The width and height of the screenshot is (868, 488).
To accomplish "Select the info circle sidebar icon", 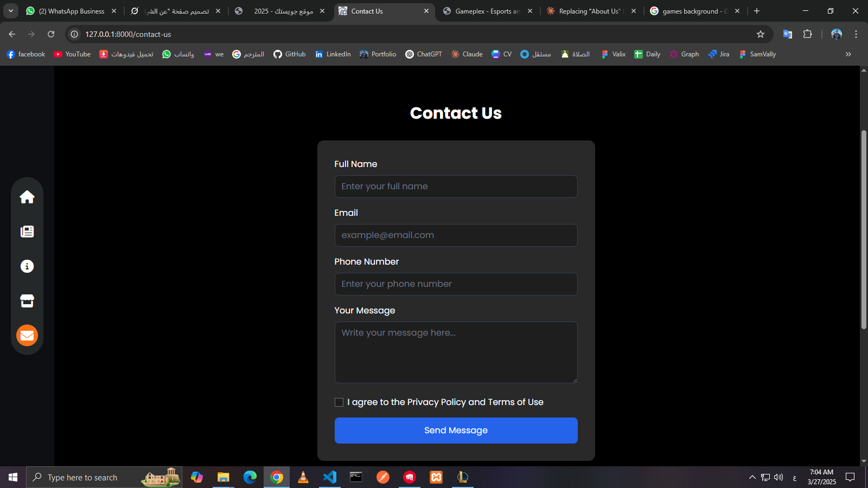I will [x=27, y=266].
